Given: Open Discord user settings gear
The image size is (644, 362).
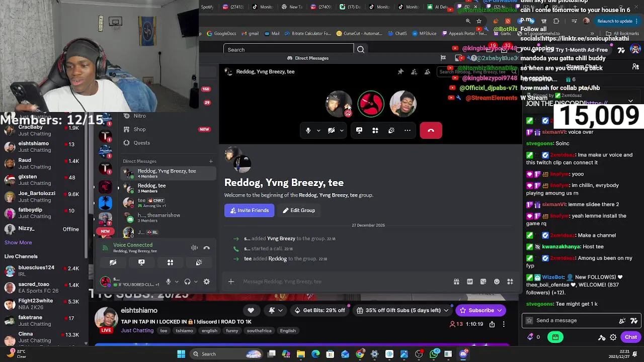Looking at the screenshot, I should [x=206, y=282].
